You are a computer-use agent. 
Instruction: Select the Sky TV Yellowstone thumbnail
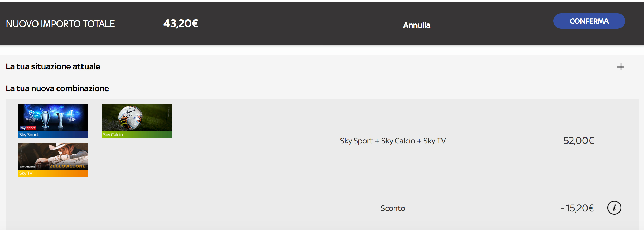click(x=53, y=156)
